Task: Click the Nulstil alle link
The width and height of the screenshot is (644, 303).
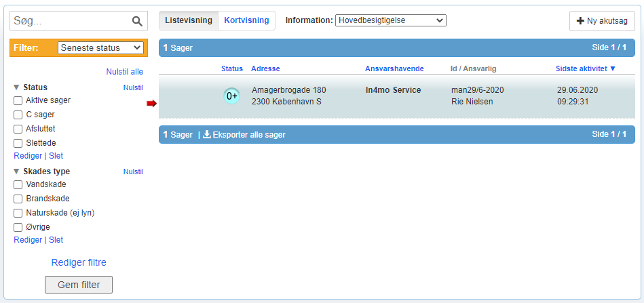Action: click(124, 72)
